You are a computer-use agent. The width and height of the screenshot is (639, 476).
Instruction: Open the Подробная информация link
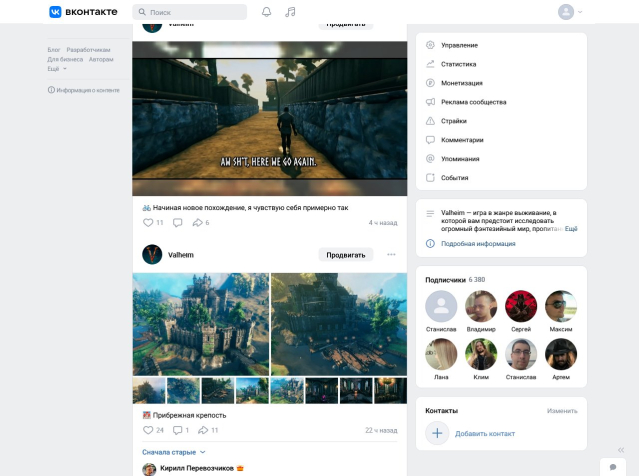478,243
